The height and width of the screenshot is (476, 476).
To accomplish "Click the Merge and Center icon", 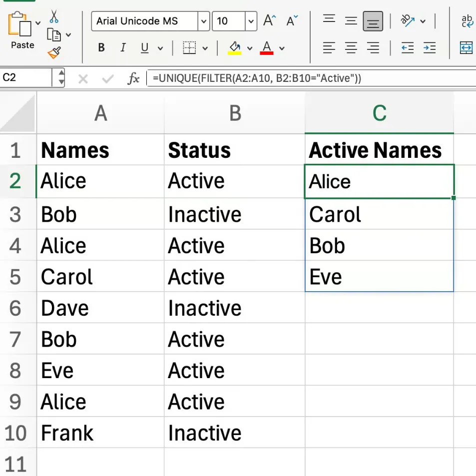I will click(466, 48).
